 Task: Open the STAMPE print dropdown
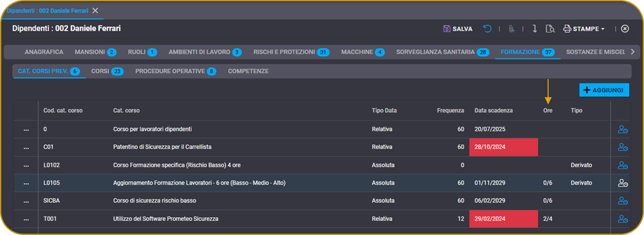pos(584,29)
